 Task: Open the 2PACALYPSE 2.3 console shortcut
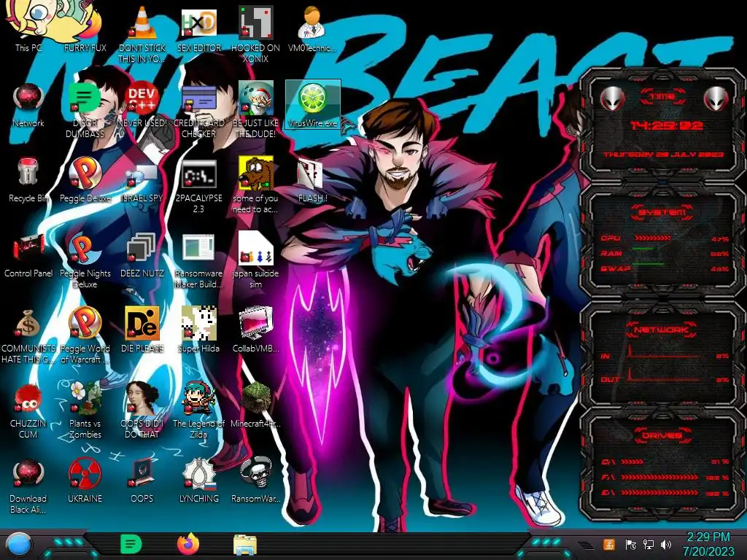click(x=198, y=186)
